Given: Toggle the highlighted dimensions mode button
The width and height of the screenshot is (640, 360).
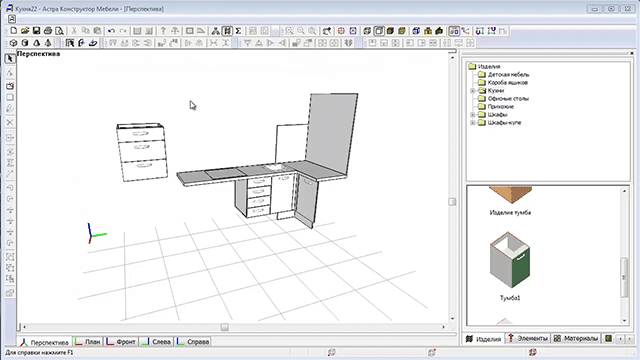Looking at the screenshot, I should [x=454, y=31].
